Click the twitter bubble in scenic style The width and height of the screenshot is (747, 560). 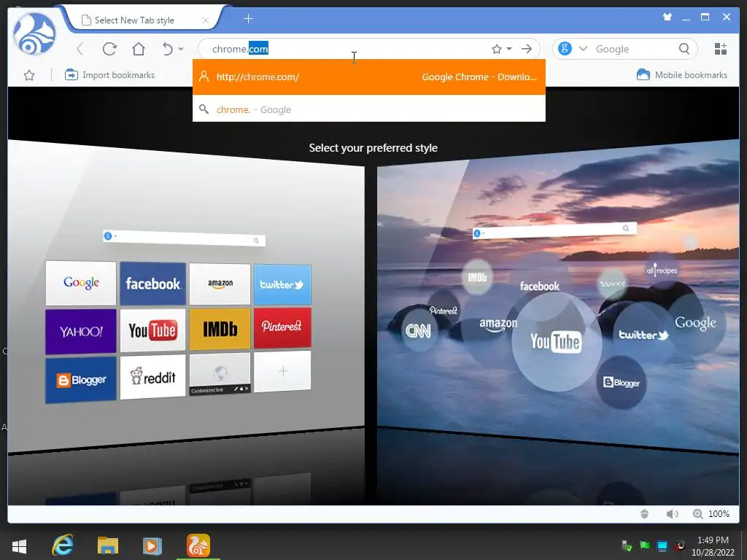(643, 335)
